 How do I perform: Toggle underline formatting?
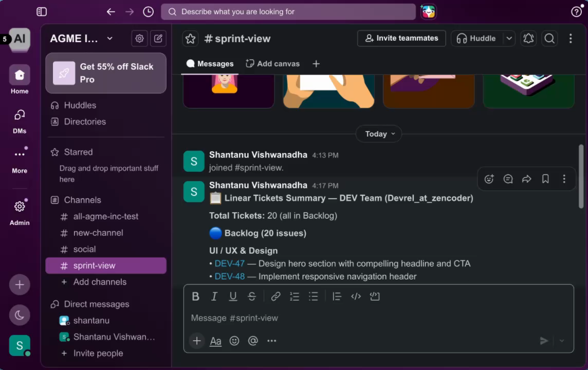coord(233,297)
